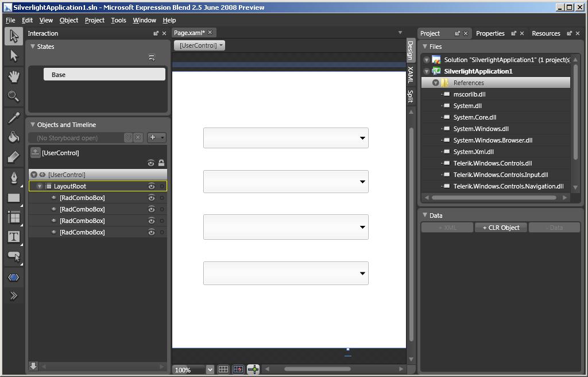Select the Grid layout panel tool

point(14,217)
